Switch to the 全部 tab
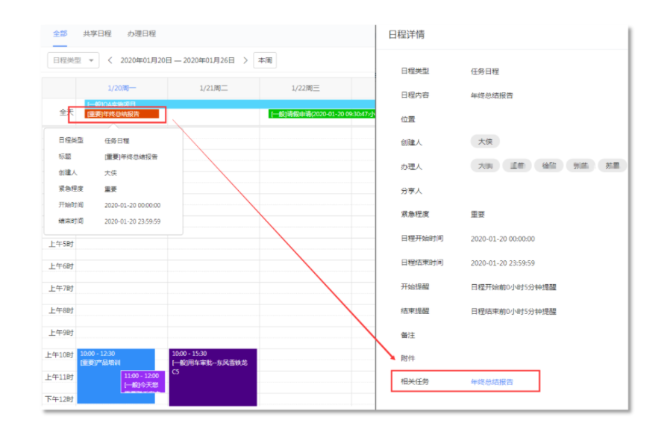 click(x=61, y=33)
